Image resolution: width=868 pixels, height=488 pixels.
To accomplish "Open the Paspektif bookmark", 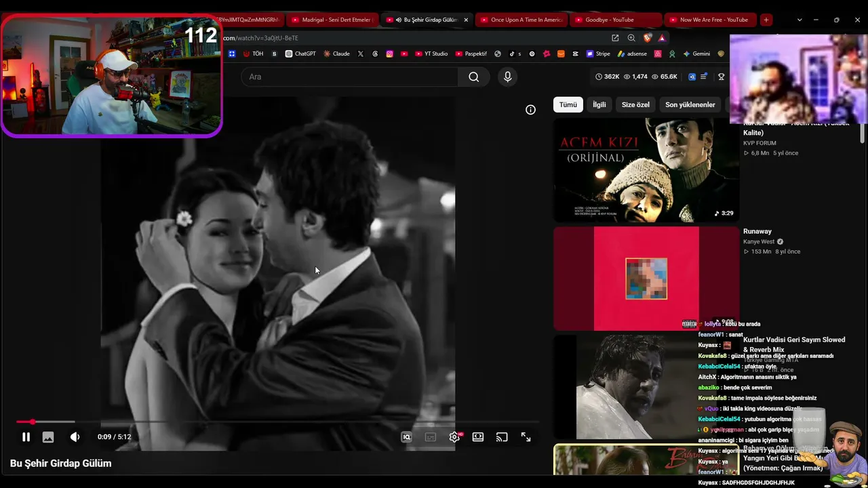I will [471, 54].
